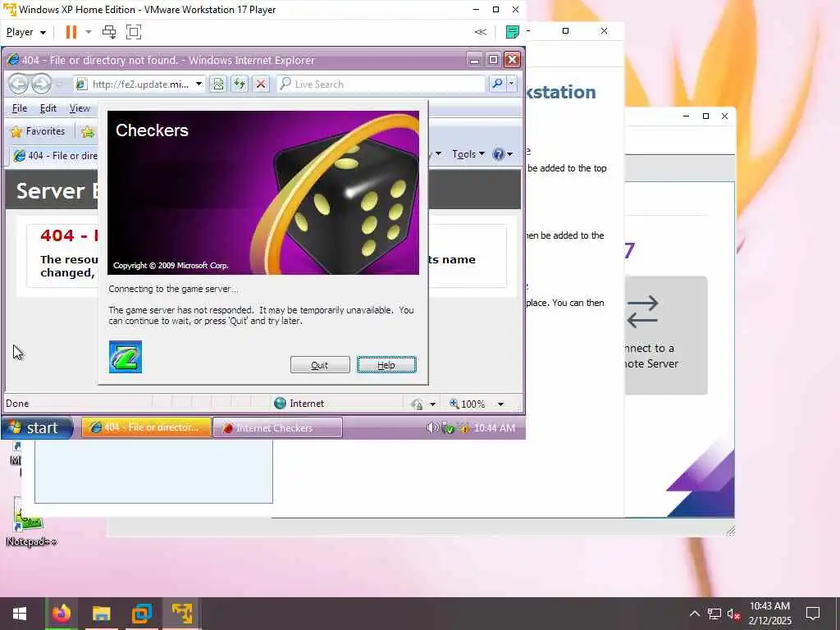Viewport: 840px width, 630px height.
Task: Open the green notes icon in VMware toolbar
Action: pos(512,32)
